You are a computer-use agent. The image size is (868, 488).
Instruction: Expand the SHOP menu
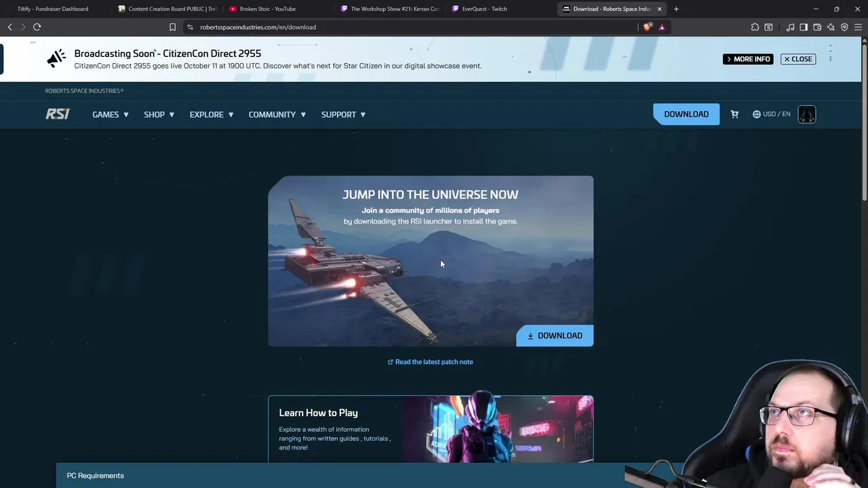(159, 115)
